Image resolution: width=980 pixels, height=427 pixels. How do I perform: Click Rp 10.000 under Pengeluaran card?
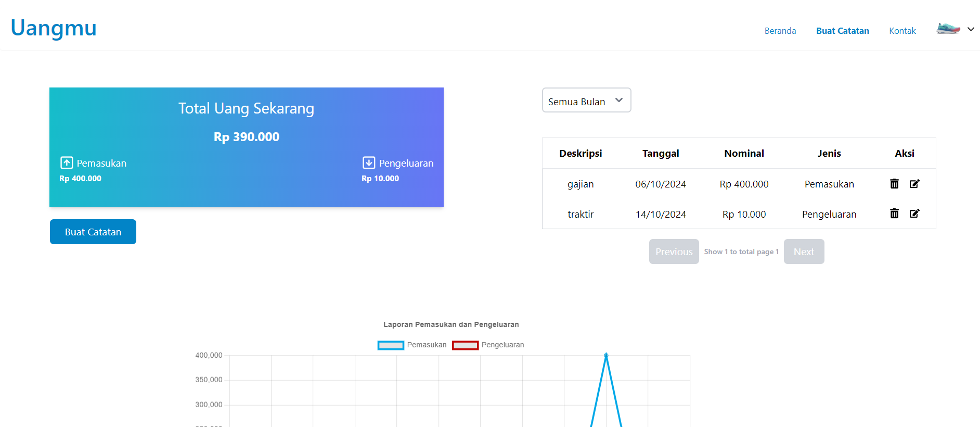tap(380, 178)
